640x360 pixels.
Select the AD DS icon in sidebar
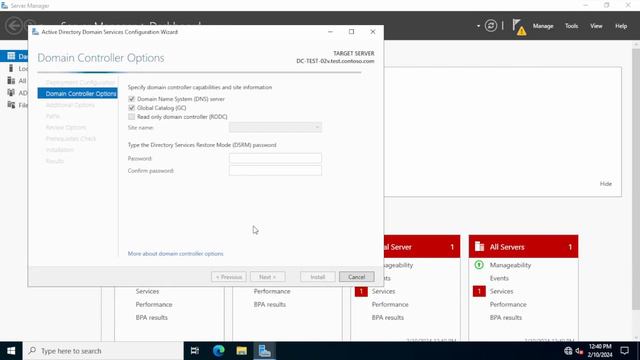[11, 93]
